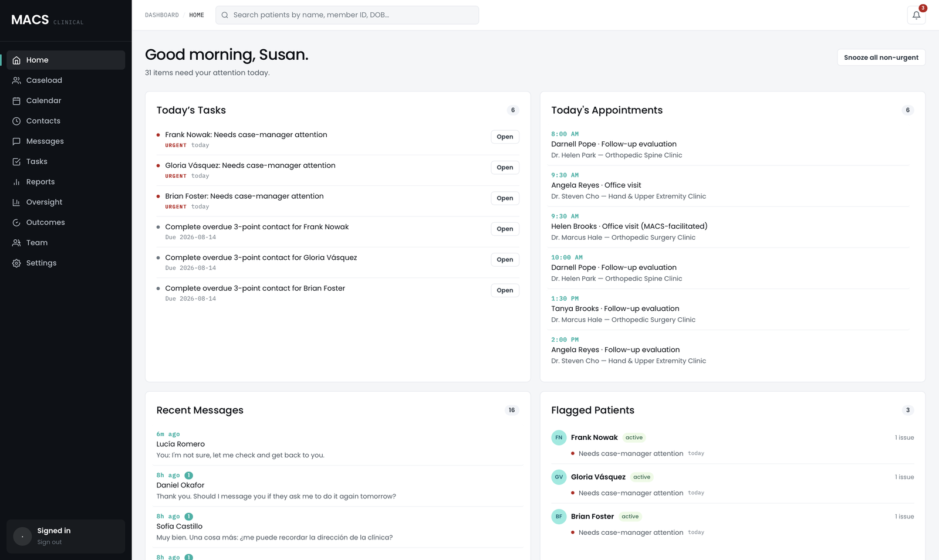
Task: Open notifications bell icon
Action: 916,15
